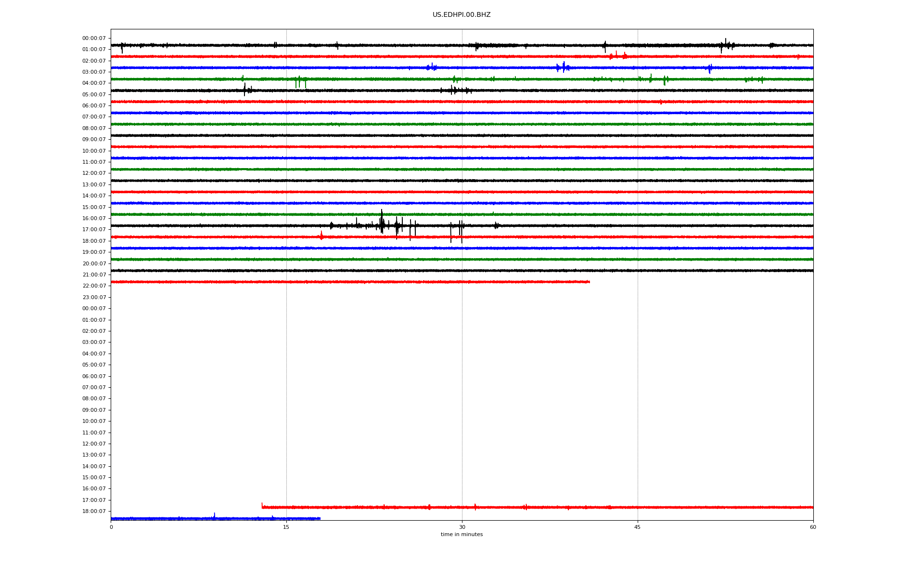Click the green downward spikes near 15 minutes

pyautogui.click(x=300, y=82)
